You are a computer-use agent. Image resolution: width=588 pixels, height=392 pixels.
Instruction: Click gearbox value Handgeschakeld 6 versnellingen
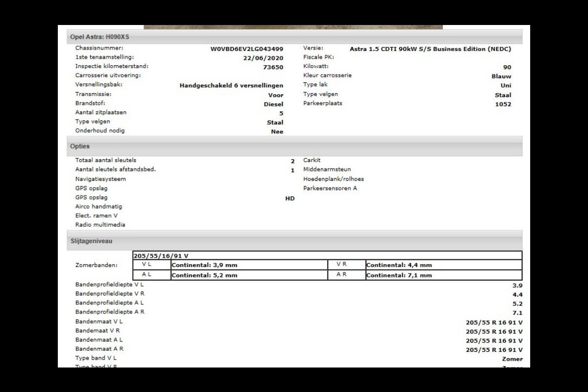point(231,86)
